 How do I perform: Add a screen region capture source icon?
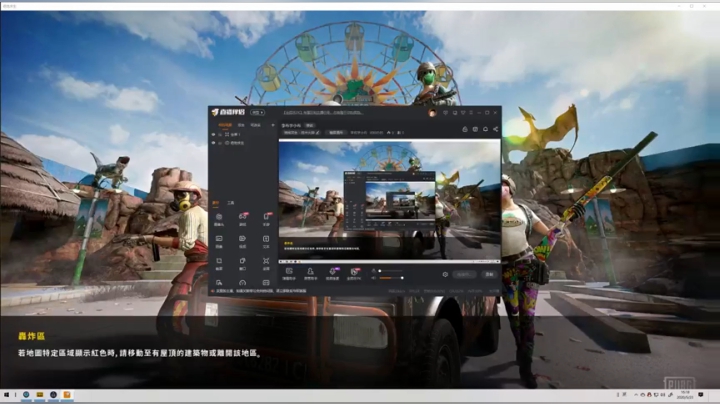click(x=219, y=264)
